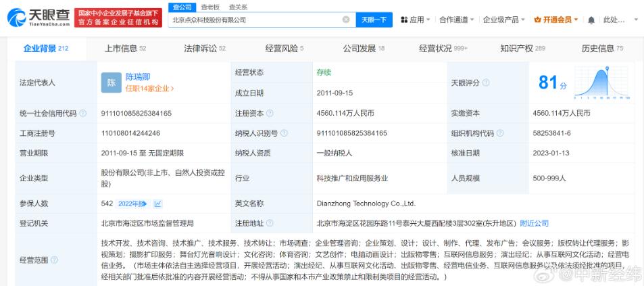This screenshot has height=286, width=644.
Task: Expand the 企业级产品 dropdown
Action: pos(504,20)
